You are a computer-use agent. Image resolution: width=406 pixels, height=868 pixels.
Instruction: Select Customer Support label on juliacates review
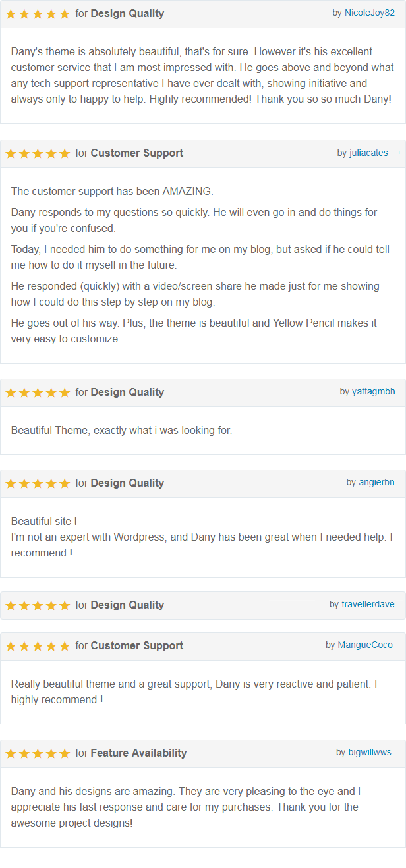point(137,153)
